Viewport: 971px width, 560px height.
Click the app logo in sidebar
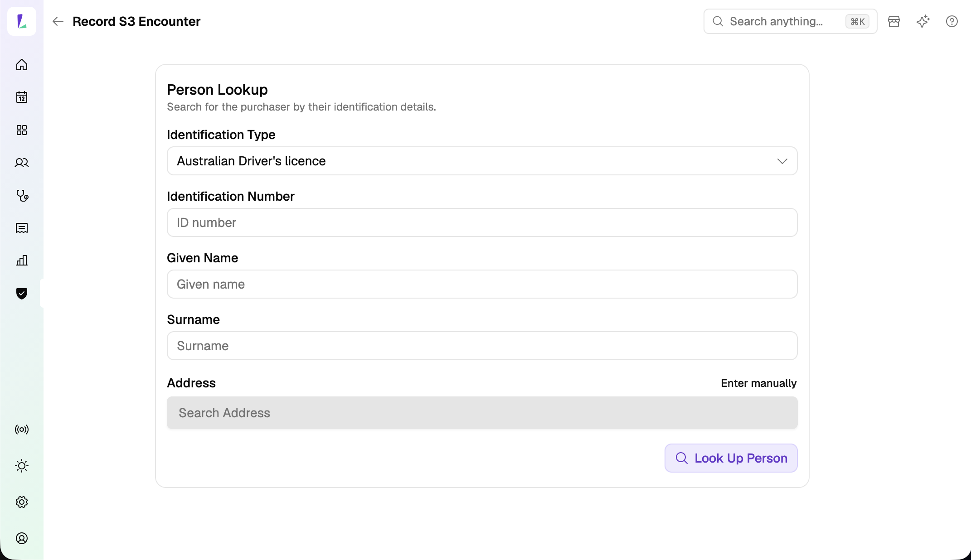[22, 21]
